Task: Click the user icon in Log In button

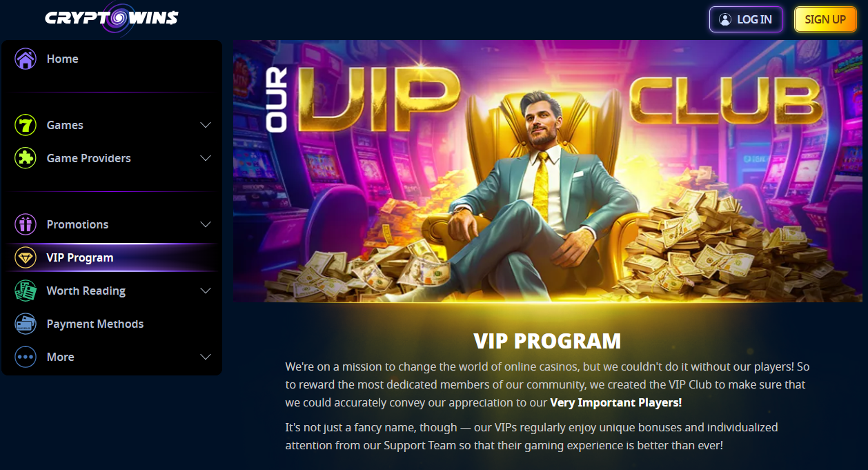Action: 725,19
